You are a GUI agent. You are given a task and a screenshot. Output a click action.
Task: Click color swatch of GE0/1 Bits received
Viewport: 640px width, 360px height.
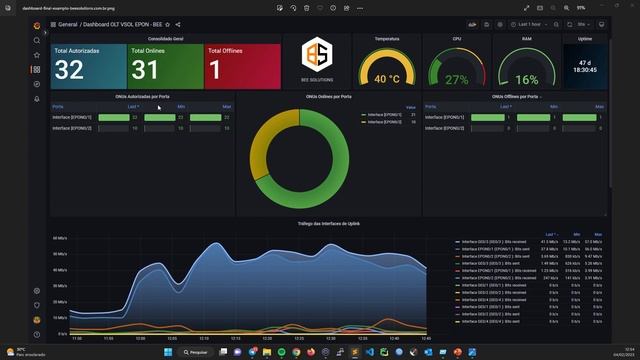pos(458,285)
